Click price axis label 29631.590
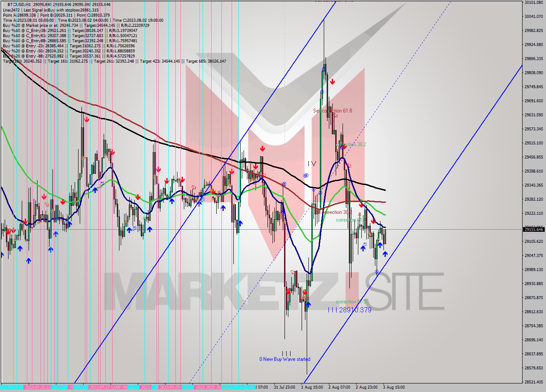Image resolution: width=546 pixels, height=392 pixels. [x=534, y=115]
